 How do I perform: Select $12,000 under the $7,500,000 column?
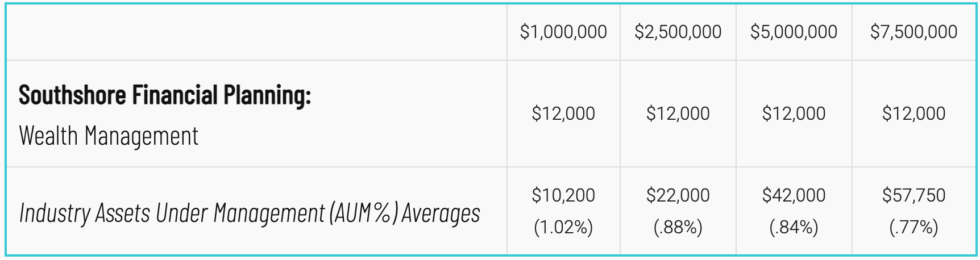pyautogui.click(x=913, y=114)
